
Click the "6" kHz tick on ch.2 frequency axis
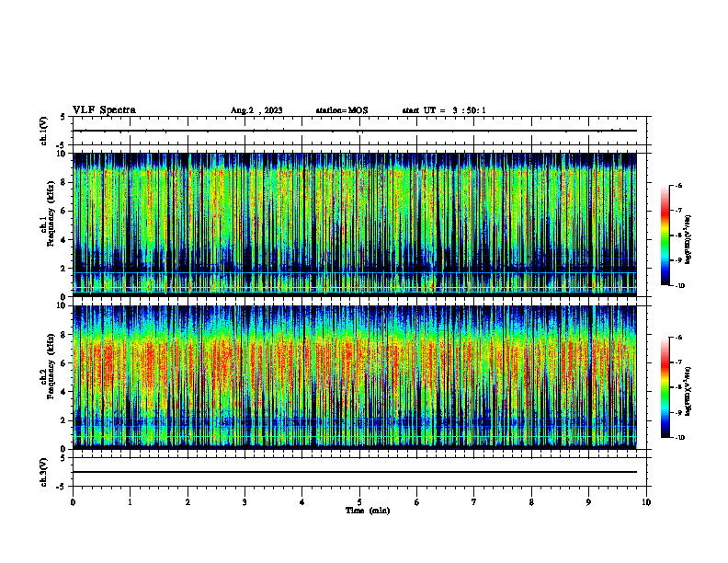tap(64, 363)
